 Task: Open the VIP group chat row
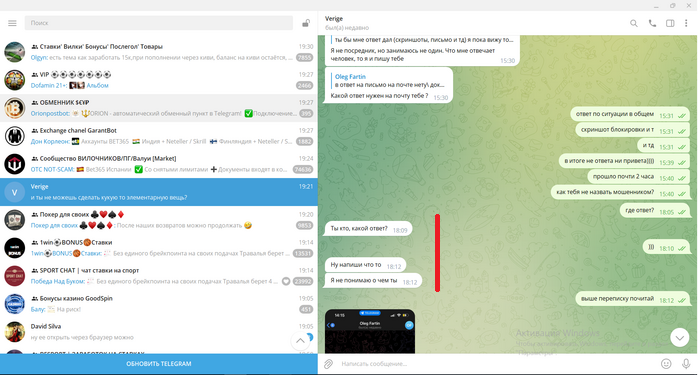coord(158,80)
